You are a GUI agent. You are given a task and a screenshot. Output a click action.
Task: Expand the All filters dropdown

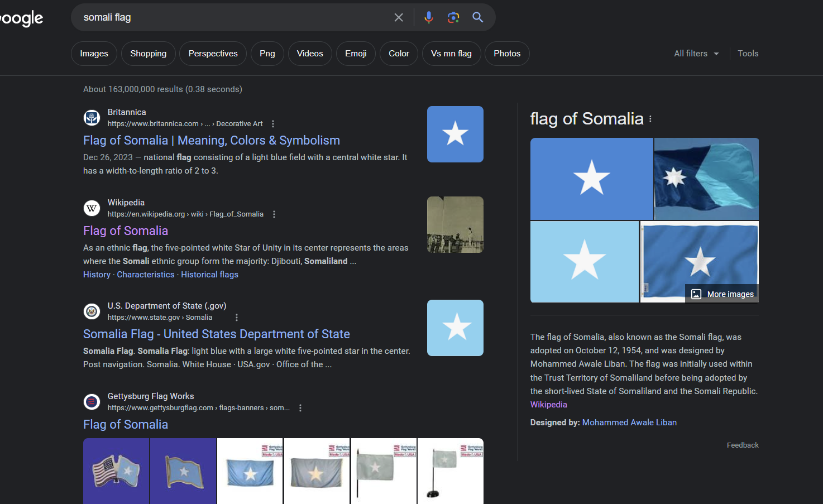point(696,54)
